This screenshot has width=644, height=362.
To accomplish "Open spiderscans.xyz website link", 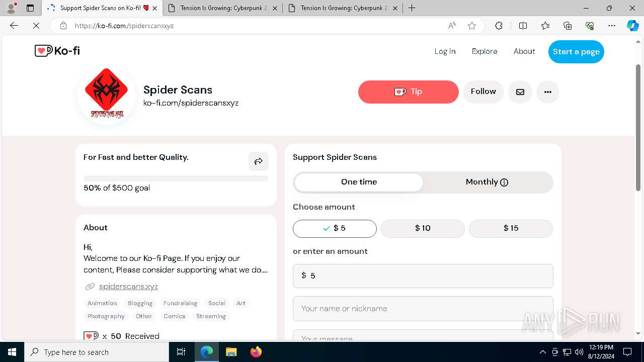I will tap(128, 287).
